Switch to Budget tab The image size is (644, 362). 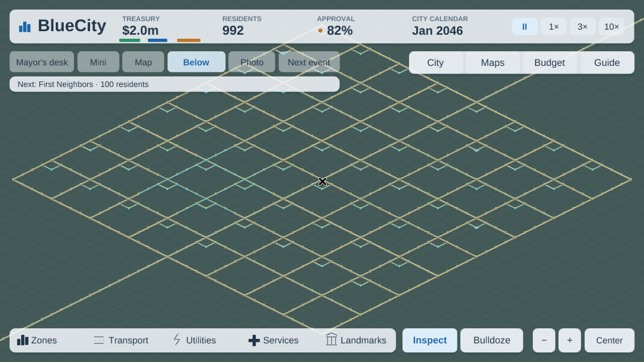pyautogui.click(x=549, y=63)
